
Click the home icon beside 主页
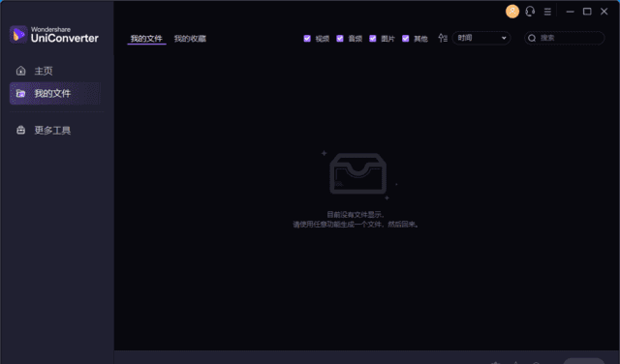(x=20, y=71)
